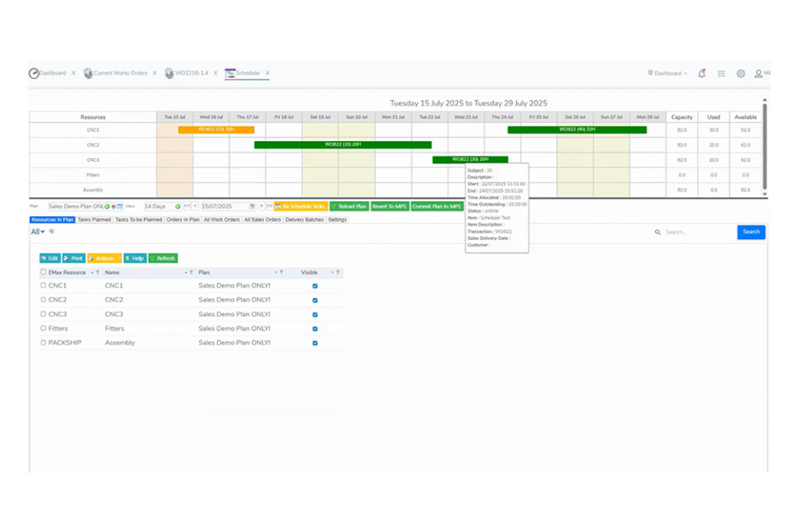This screenshot has height=532, width=798.
Task: Click the Commit Plan to MPS button
Action: (x=437, y=207)
